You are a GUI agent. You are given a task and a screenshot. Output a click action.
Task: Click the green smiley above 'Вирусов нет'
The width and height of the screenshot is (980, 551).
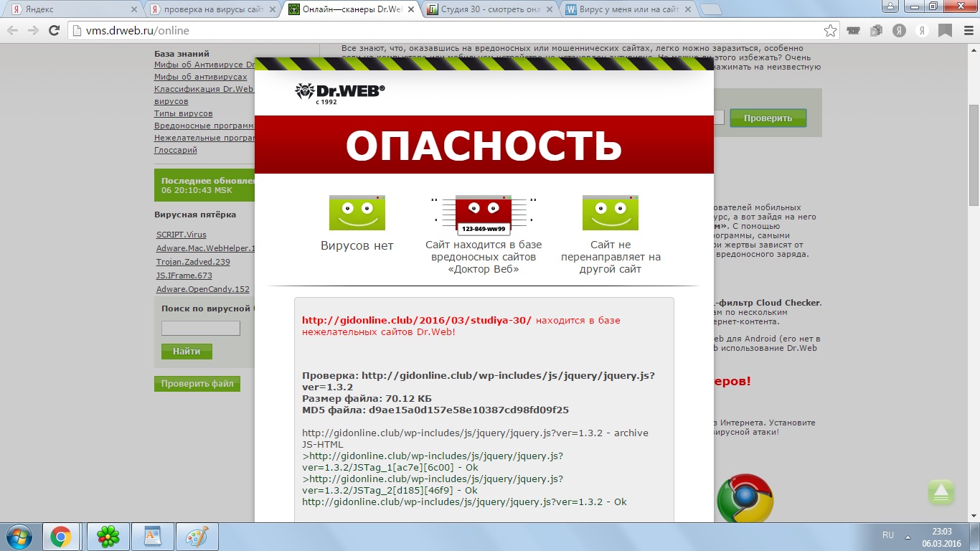tap(357, 212)
